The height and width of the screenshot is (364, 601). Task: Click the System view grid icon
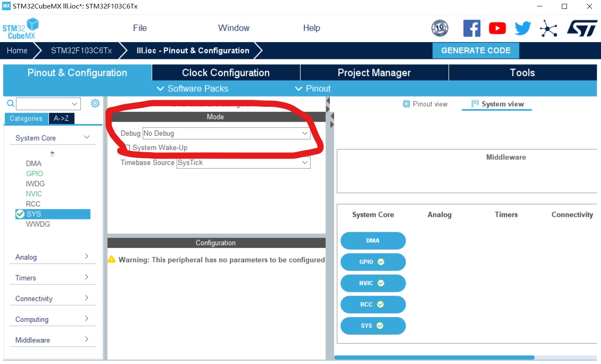click(475, 104)
